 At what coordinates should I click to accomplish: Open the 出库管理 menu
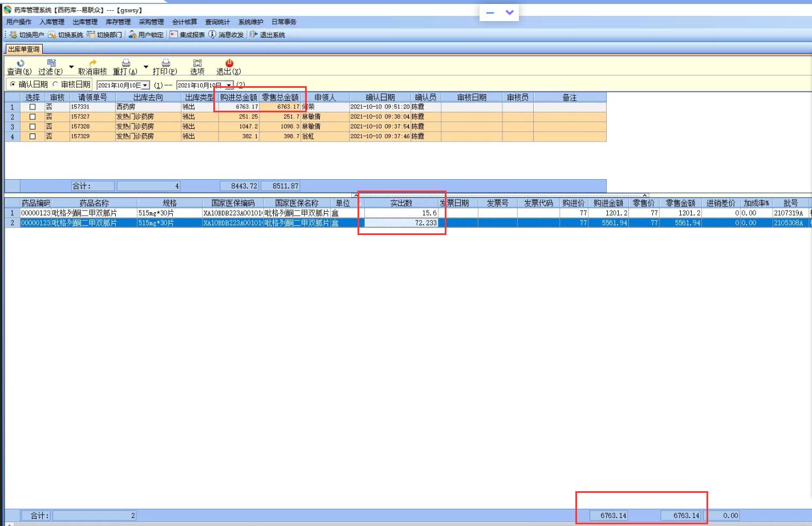[x=85, y=22]
